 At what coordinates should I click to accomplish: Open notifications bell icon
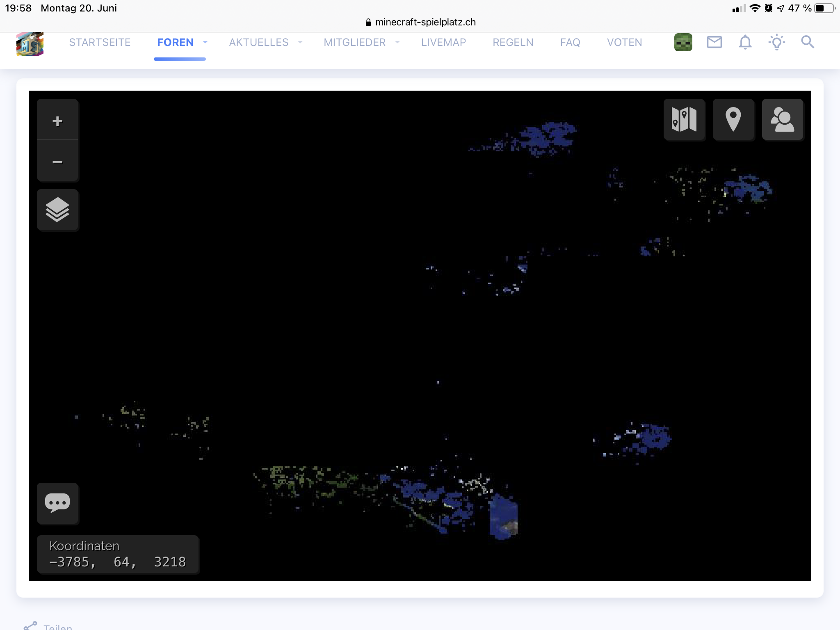pos(745,42)
